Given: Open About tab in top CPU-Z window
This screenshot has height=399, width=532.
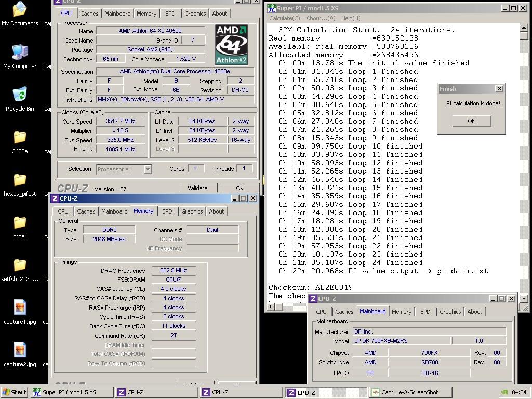Looking at the screenshot, I should [x=220, y=14].
